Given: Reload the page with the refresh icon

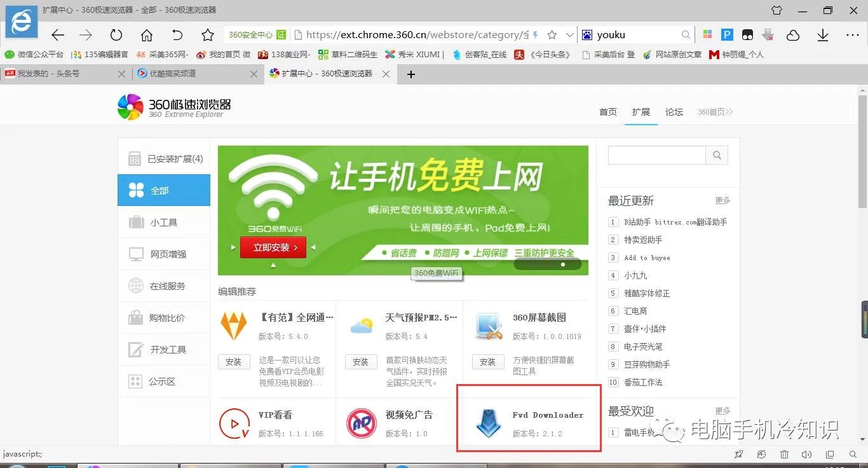Looking at the screenshot, I should (x=115, y=36).
